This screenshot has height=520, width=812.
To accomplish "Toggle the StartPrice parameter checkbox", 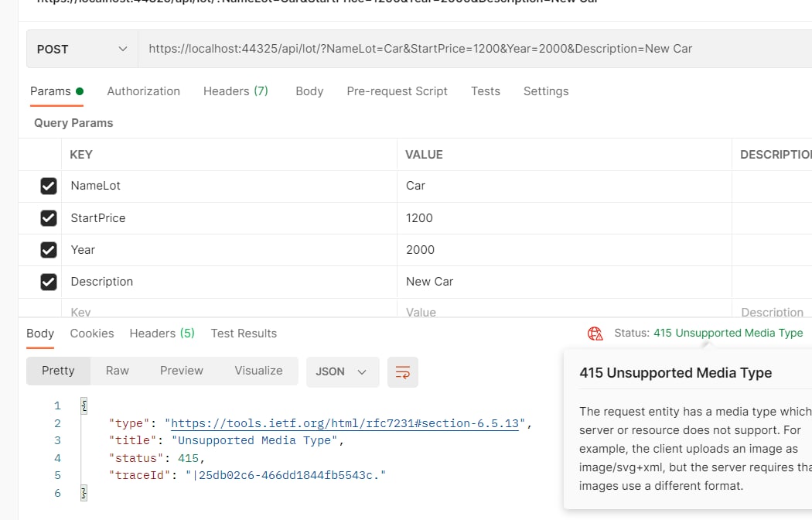I will [x=49, y=218].
